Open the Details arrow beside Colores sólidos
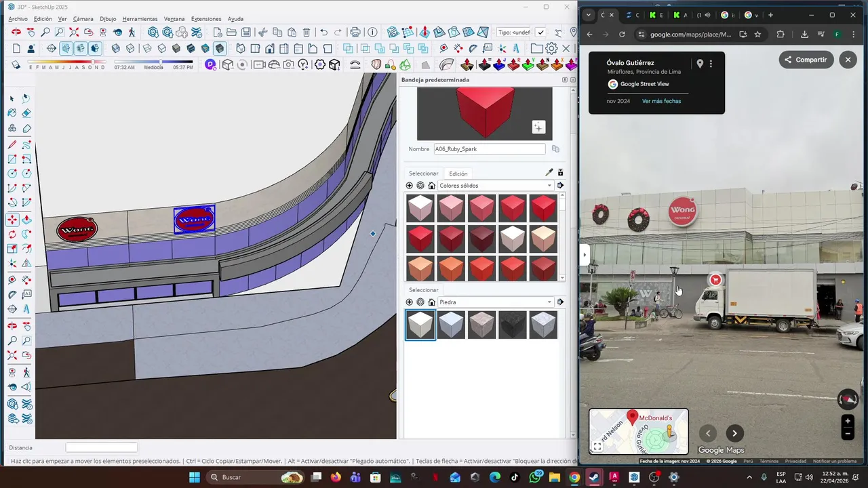This screenshot has height=488, width=868. click(x=560, y=186)
